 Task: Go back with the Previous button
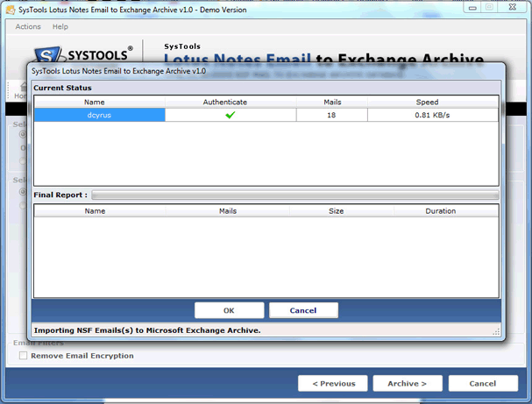click(333, 383)
